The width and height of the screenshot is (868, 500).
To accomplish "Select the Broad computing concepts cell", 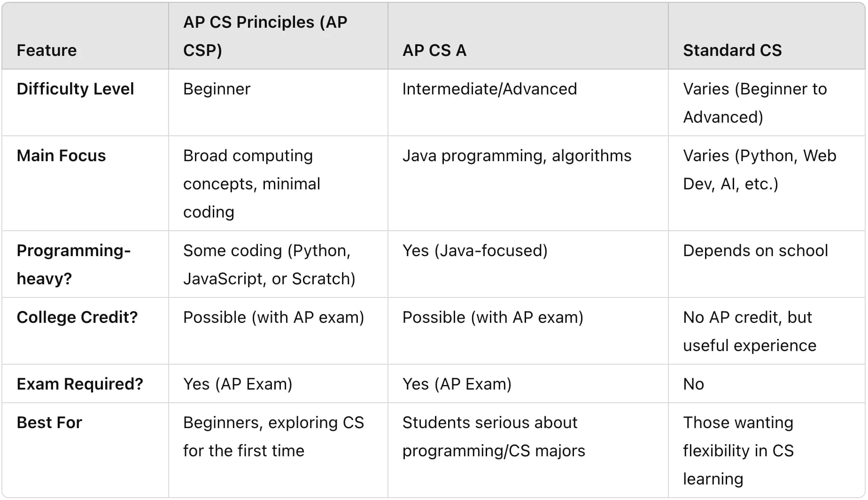I will [x=252, y=184].
